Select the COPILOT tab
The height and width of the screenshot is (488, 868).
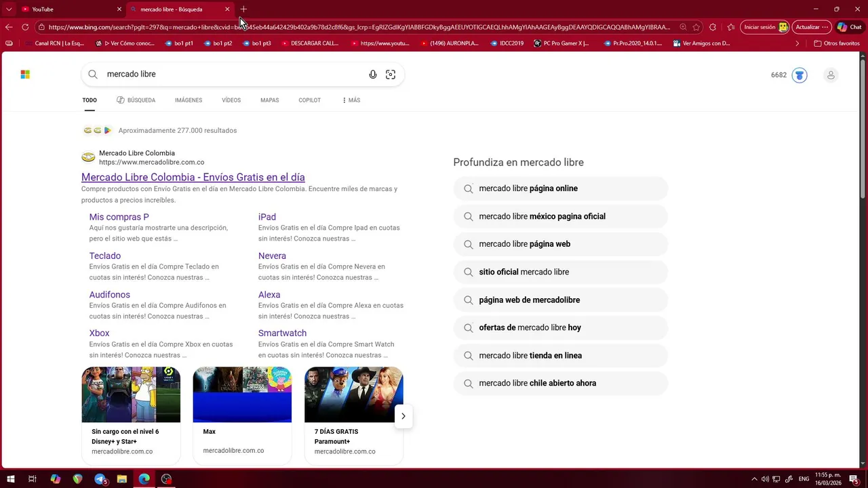309,100
